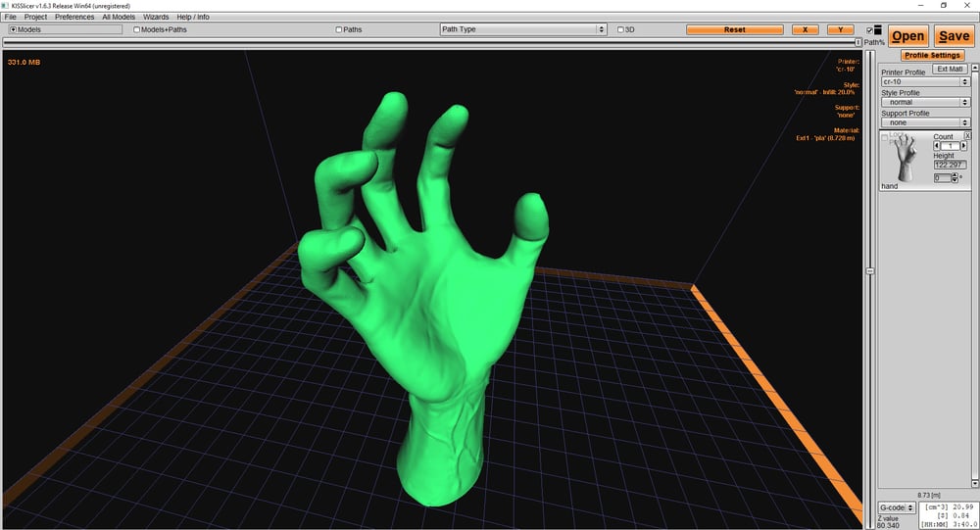Open the Help / Info menu
The height and width of the screenshot is (530, 980).
pos(192,17)
